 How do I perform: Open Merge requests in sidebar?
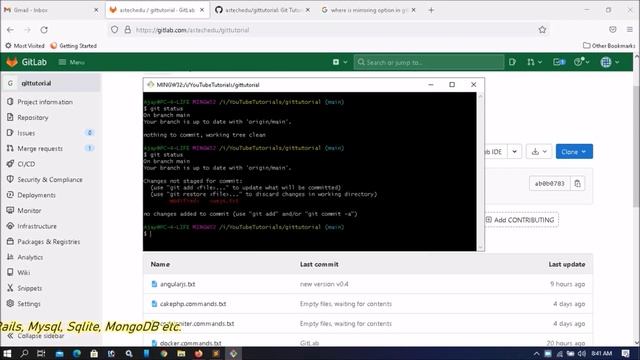pos(40,149)
